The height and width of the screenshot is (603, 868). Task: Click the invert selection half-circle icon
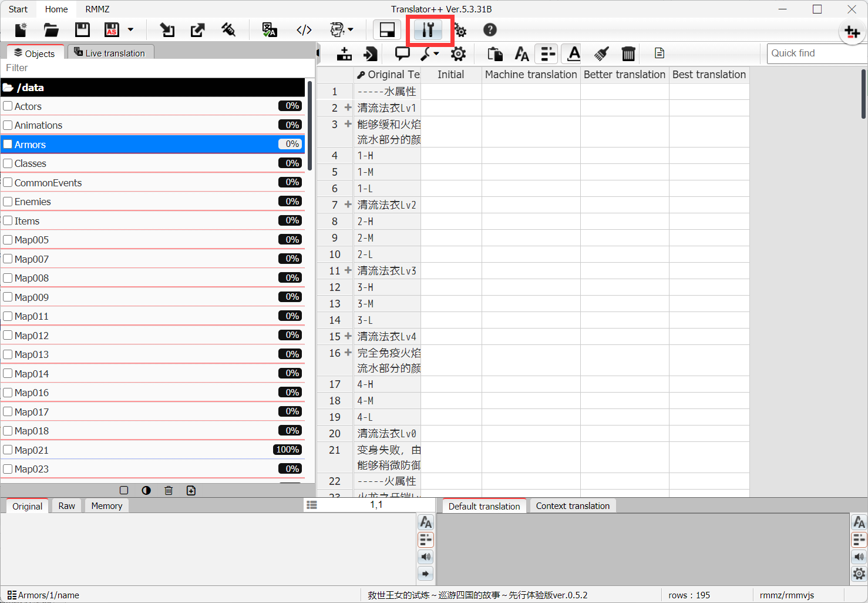pos(146,490)
